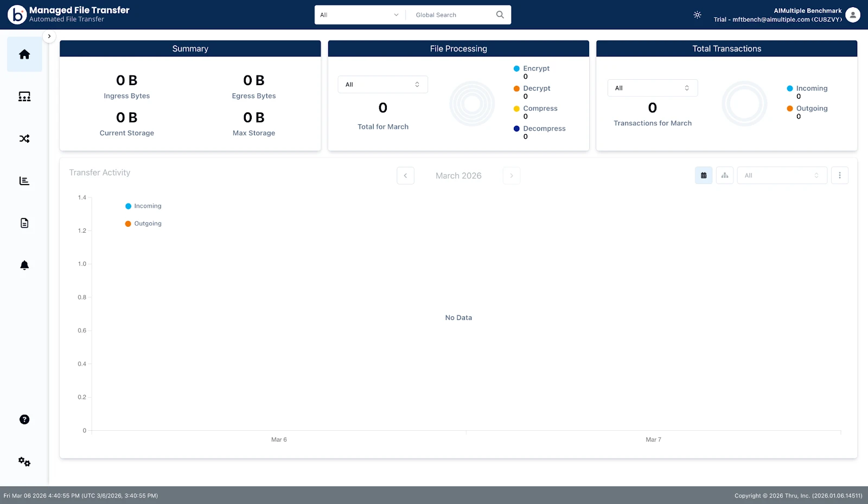Click the footer date and time text
868x504 pixels.
pos(81,496)
